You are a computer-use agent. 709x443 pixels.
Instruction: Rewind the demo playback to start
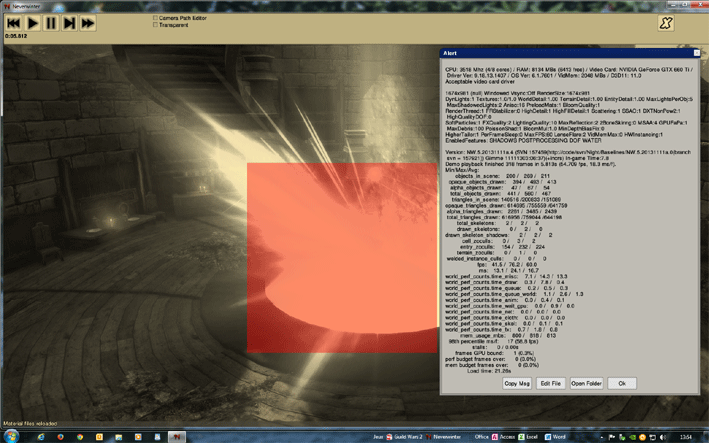pos(14,23)
